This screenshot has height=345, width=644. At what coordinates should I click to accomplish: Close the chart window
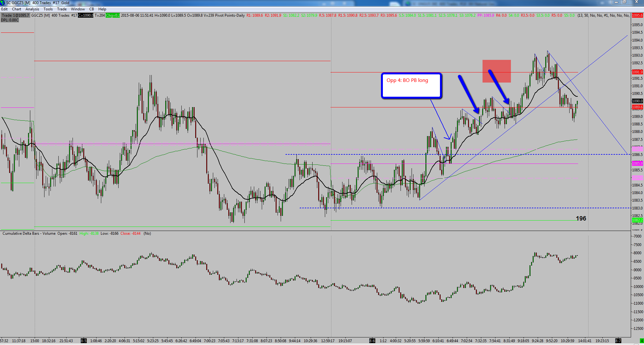point(636,2)
